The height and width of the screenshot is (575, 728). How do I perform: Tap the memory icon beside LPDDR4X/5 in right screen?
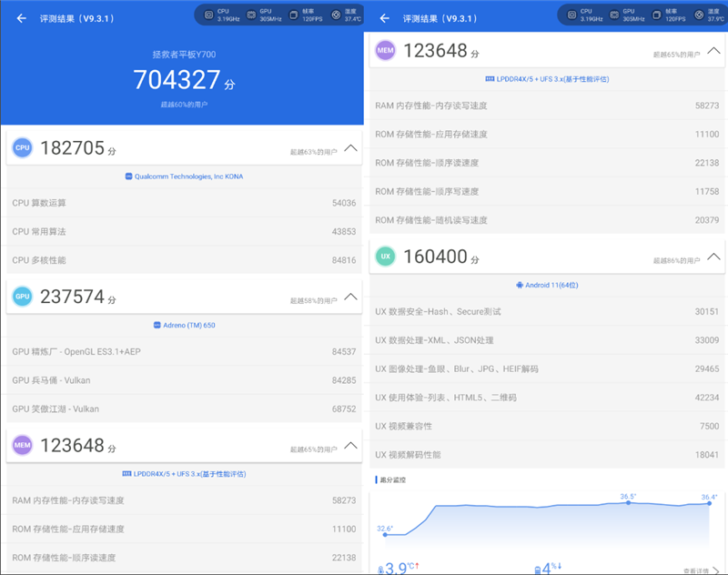(490, 79)
